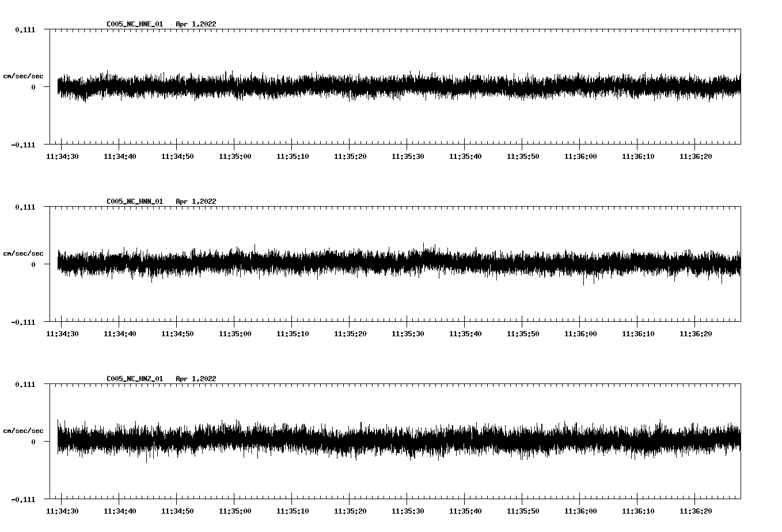The width and height of the screenshot is (782, 532).
Task: Click 11:36:10 on the HNN time axis
Action: [638, 334]
